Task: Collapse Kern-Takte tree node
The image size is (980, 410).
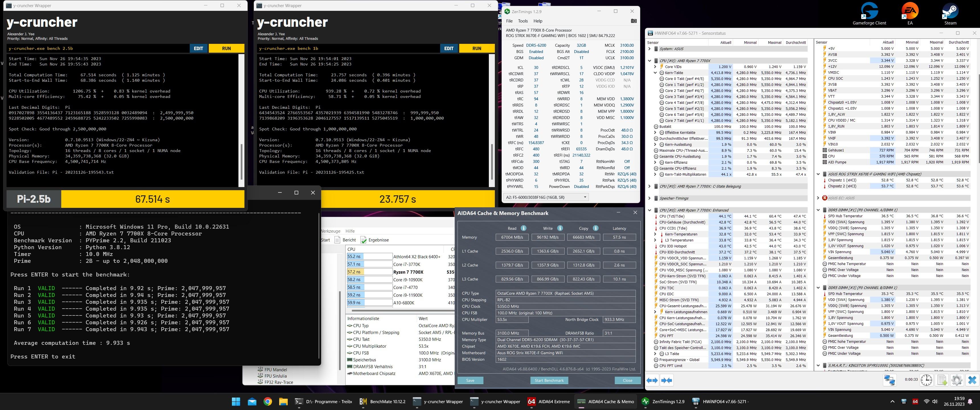Action: click(655, 73)
